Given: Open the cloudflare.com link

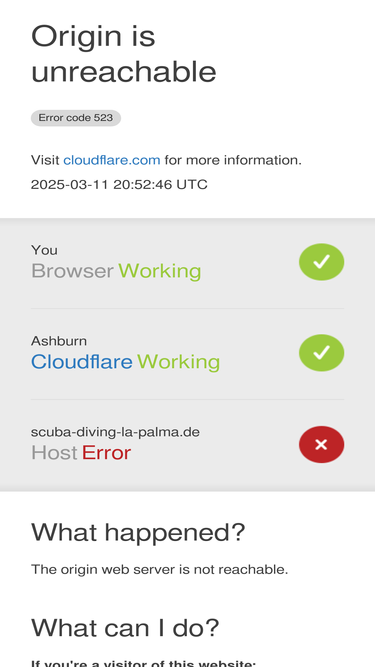Looking at the screenshot, I should coord(112,160).
